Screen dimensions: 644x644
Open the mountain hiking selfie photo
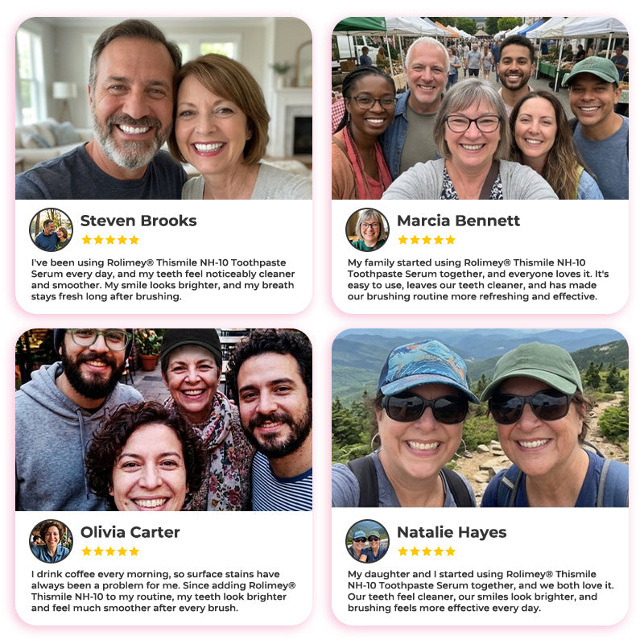(480, 418)
